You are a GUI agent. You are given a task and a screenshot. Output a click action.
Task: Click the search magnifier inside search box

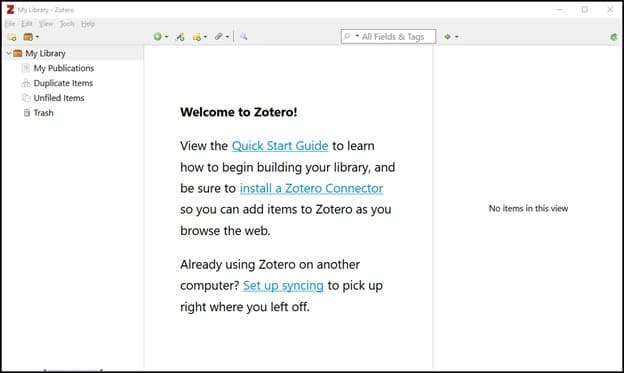click(x=347, y=37)
